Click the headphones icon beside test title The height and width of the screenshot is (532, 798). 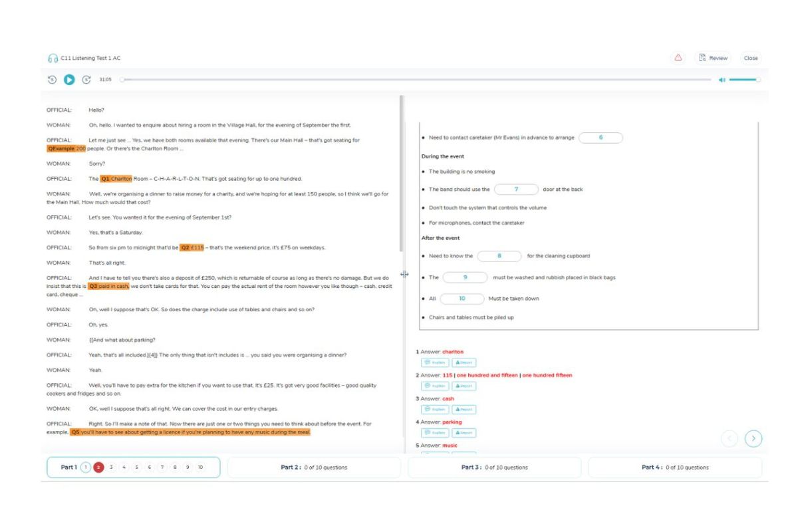pos(53,59)
